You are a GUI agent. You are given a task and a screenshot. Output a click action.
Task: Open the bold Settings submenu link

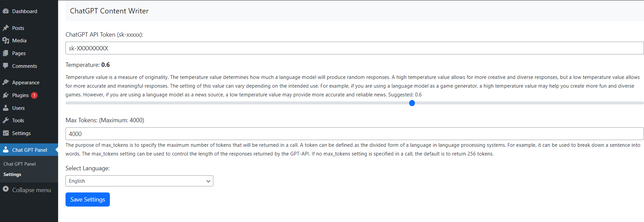[12, 174]
